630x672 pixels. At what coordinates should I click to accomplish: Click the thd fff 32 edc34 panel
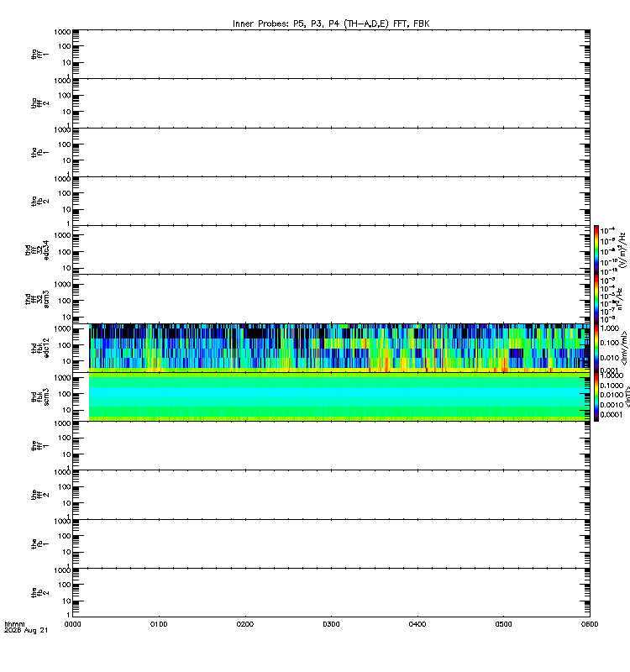point(331,249)
